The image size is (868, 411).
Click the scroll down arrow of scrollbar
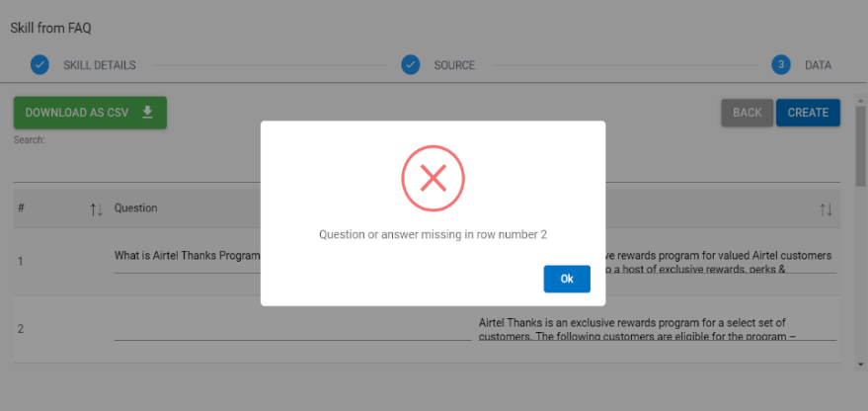(x=860, y=365)
